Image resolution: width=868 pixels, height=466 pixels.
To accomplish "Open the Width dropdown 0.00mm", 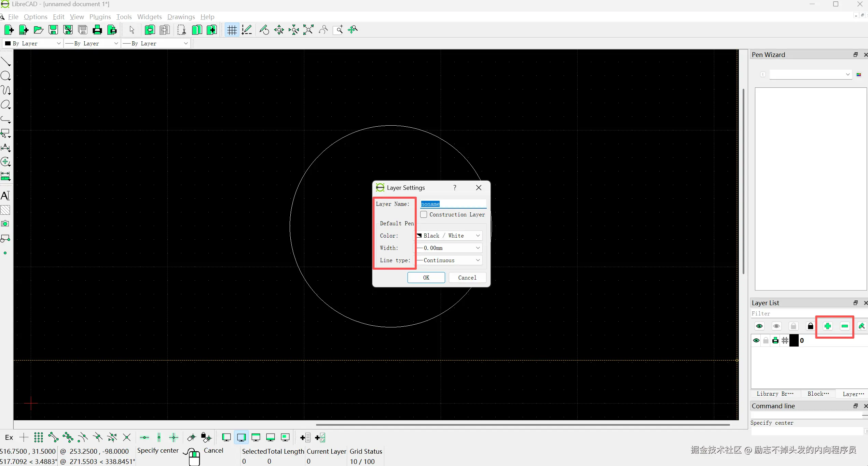I will 449,248.
